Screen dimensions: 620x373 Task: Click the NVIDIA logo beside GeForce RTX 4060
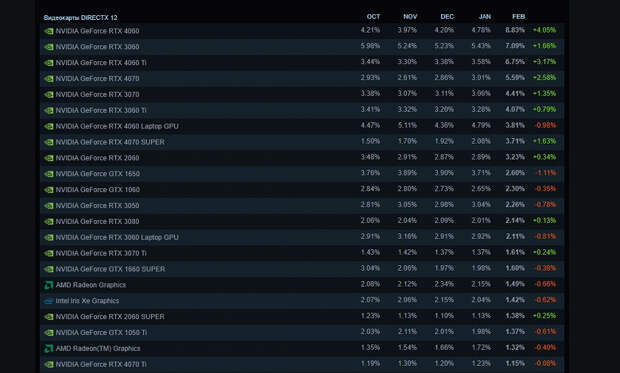coord(49,31)
